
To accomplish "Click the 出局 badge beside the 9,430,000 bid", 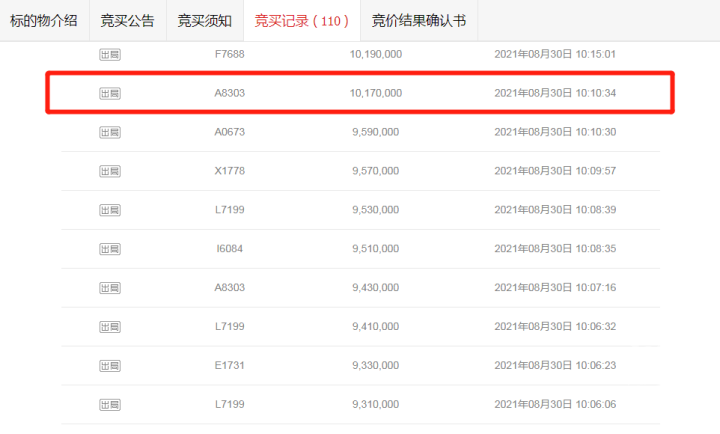I will [x=110, y=288].
